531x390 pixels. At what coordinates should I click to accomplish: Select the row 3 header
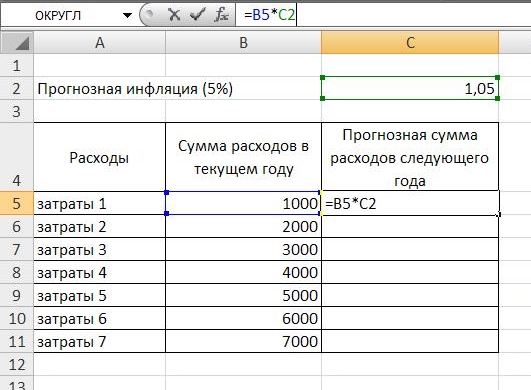point(17,111)
